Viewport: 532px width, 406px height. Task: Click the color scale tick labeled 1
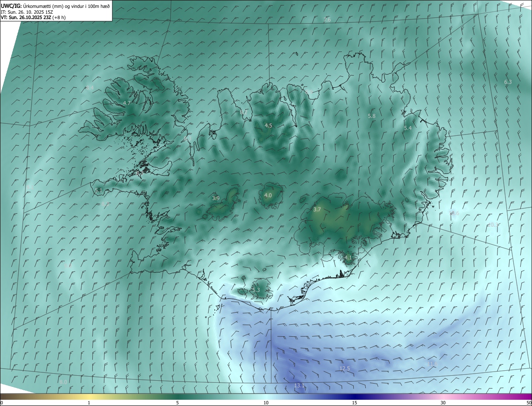pos(89,403)
